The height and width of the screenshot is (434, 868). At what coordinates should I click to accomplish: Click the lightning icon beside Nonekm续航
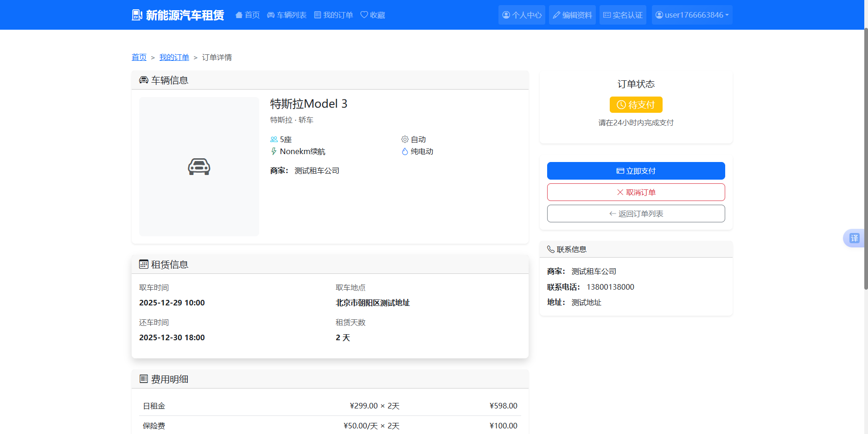tap(274, 151)
